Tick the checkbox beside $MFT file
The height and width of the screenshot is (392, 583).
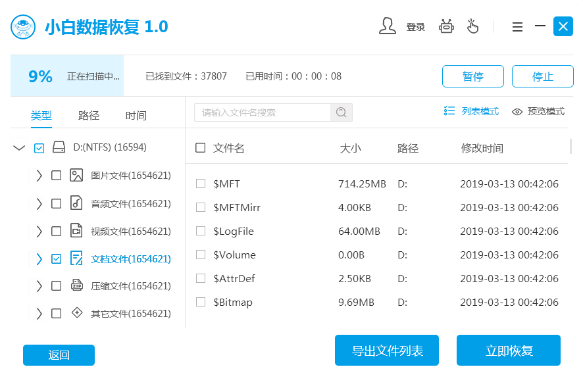pos(201,184)
